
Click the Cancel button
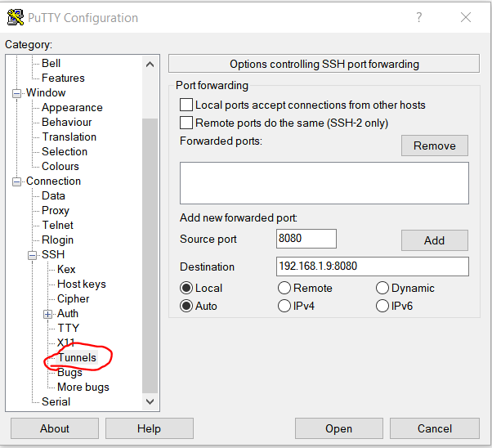[x=435, y=428]
